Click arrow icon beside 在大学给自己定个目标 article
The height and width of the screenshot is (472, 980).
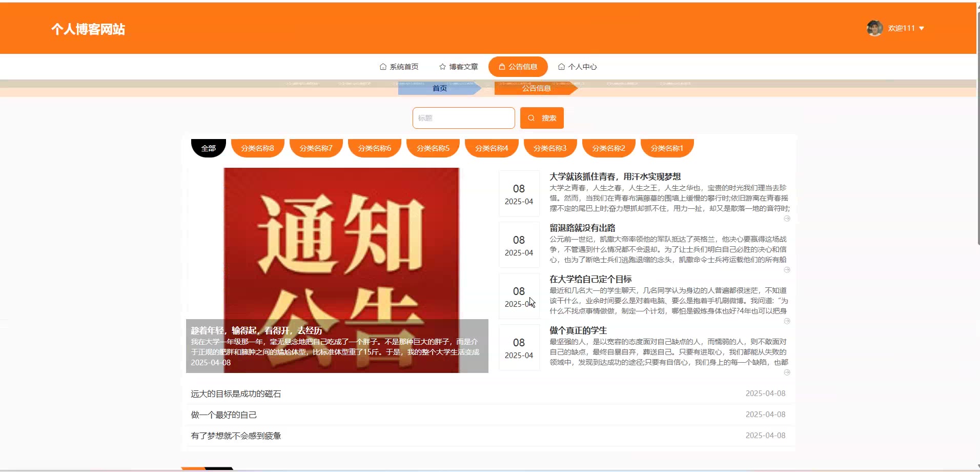click(x=787, y=321)
